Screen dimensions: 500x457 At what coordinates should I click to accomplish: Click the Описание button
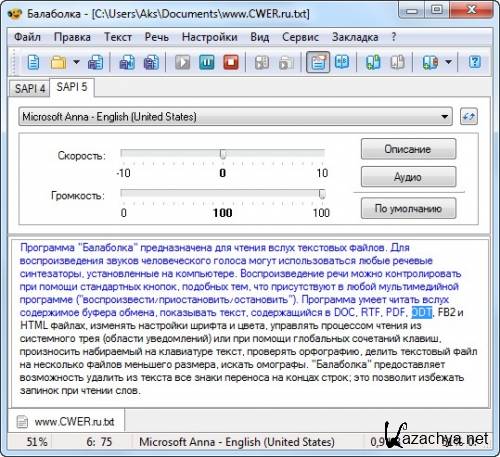[x=408, y=149]
